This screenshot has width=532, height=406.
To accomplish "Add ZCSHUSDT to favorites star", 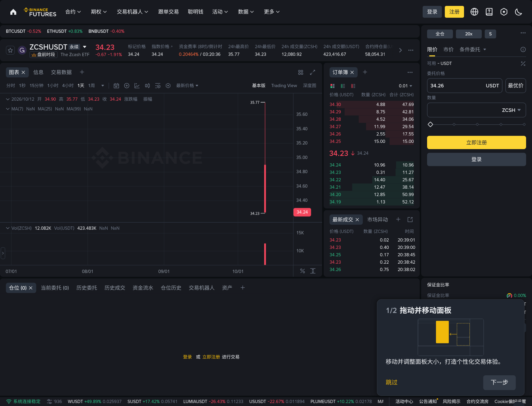I will (x=10, y=50).
